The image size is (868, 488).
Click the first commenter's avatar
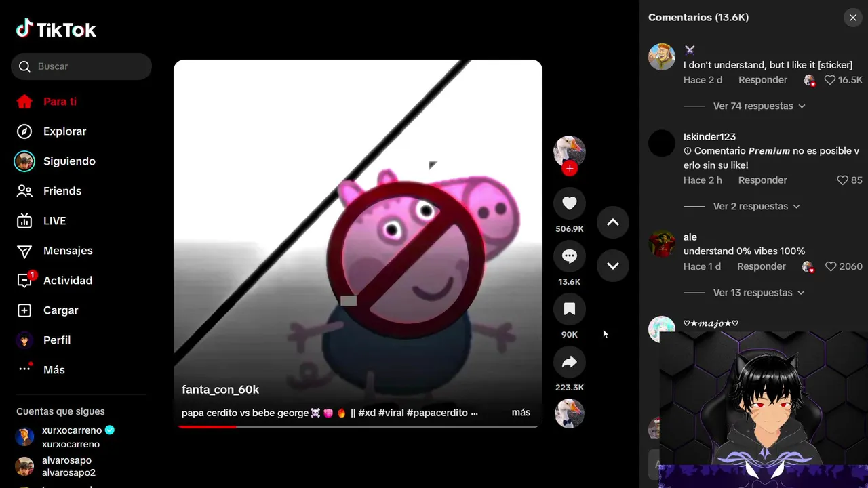tap(662, 57)
